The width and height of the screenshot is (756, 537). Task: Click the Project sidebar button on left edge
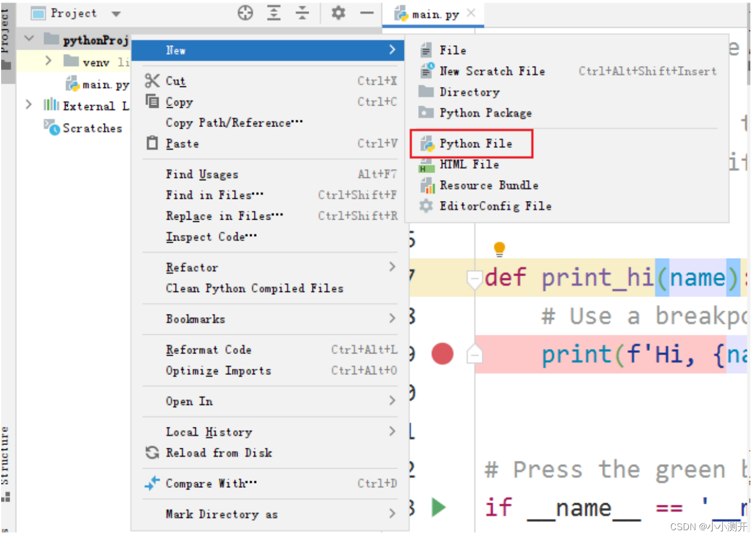coord(7,23)
